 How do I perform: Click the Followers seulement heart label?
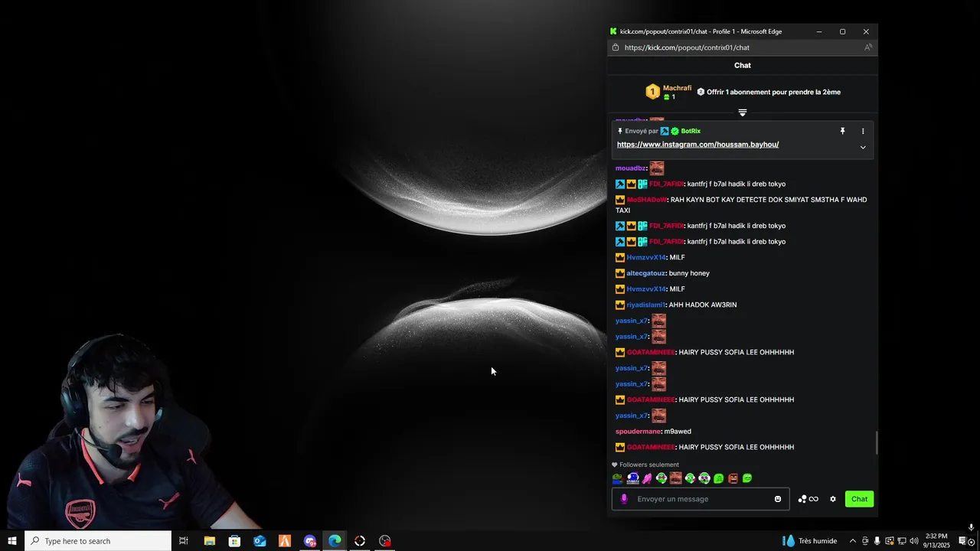pyautogui.click(x=645, y=465)
